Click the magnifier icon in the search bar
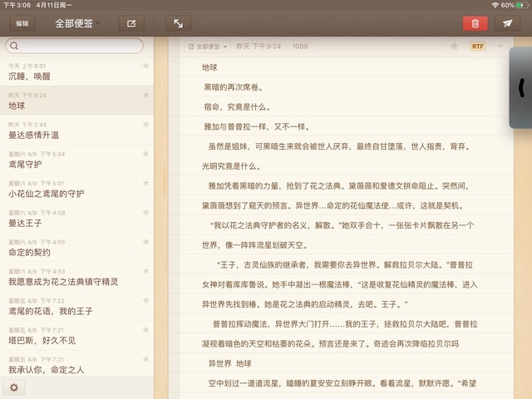 15,46
